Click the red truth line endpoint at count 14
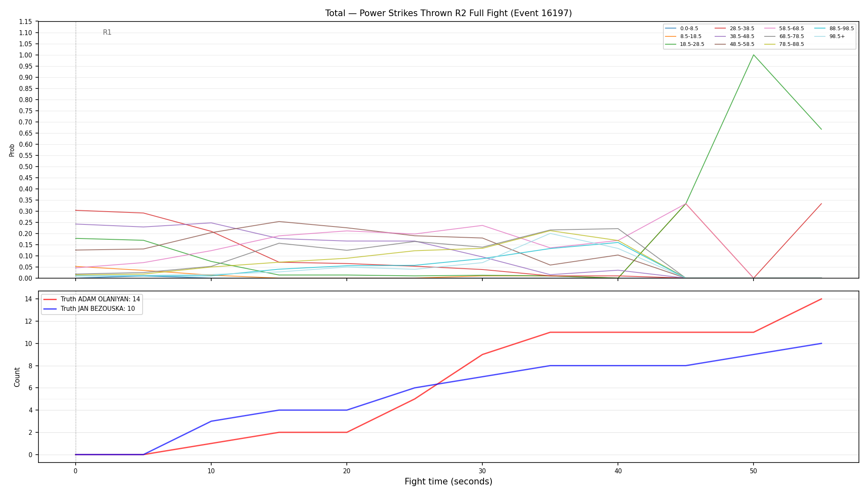This screenshot has height=496, width=868. pyautogui.click(x=821, y=299)
